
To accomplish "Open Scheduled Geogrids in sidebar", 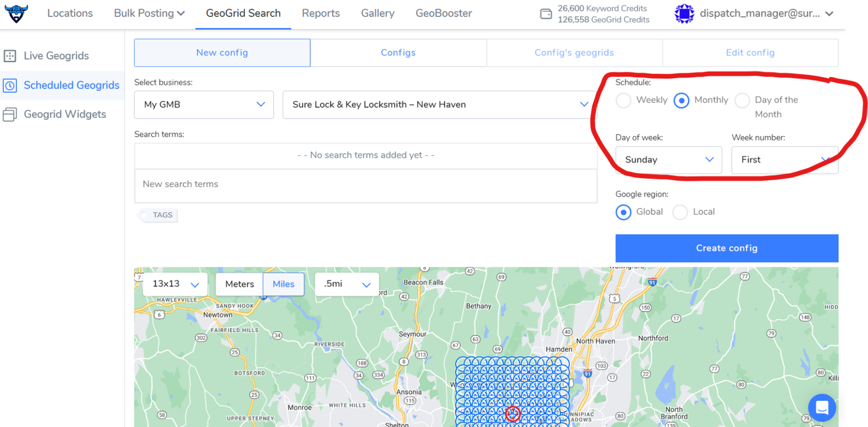I will 71,86.
